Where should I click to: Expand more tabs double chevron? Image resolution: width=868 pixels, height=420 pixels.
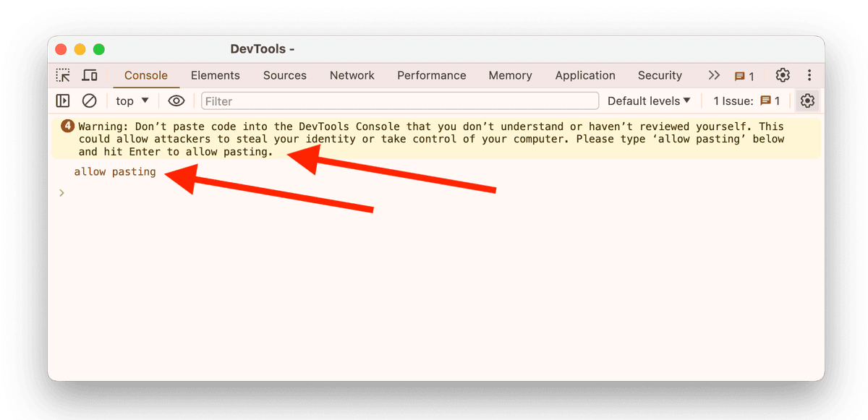point(714,75)
